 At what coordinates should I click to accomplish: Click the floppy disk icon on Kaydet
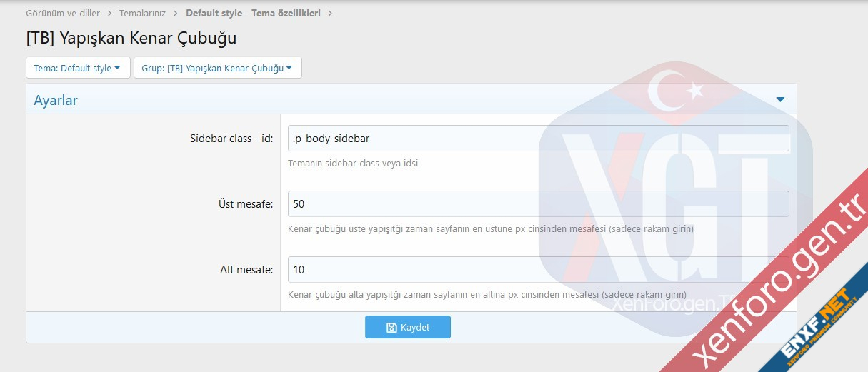(391, 328)
